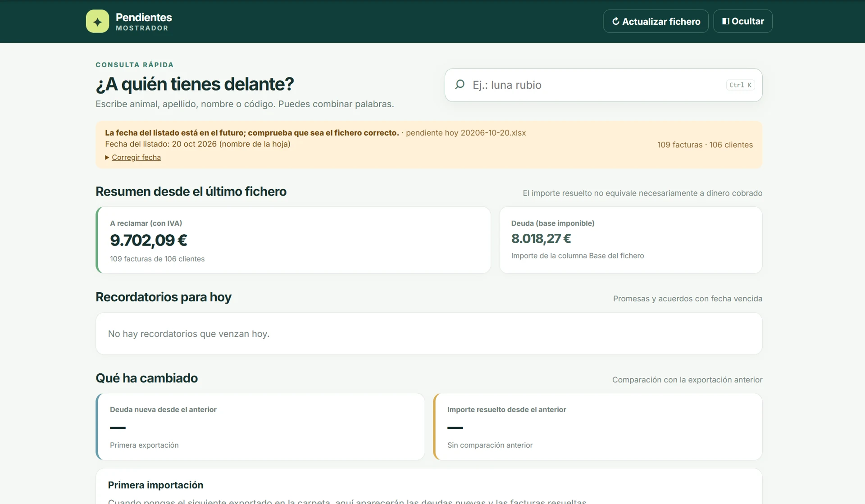Open the Corregir fecha link
This screenshot has width=865, height=504.
pyautogui.click(x=136, y=157)
